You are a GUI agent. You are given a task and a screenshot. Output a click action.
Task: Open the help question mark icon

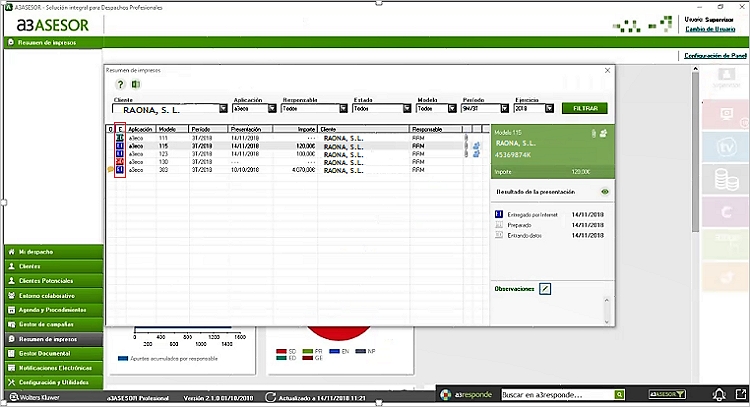[x=120, y=85]
